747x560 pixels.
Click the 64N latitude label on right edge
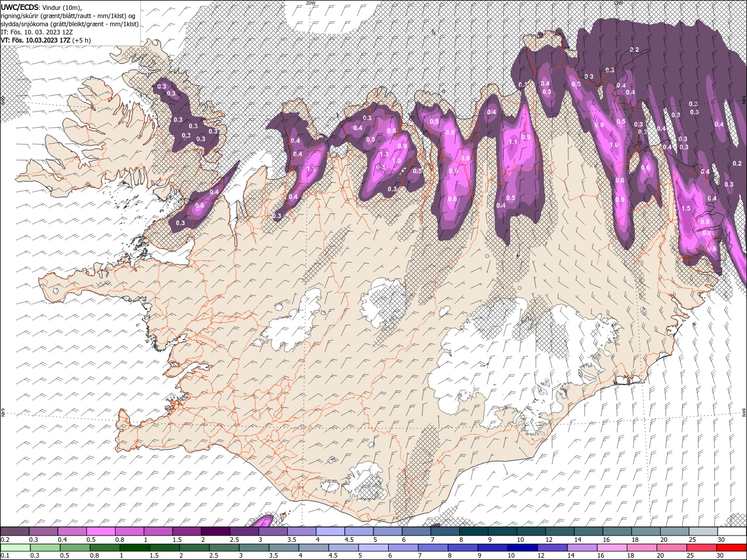pyautogui.click(x=744, y=413)
